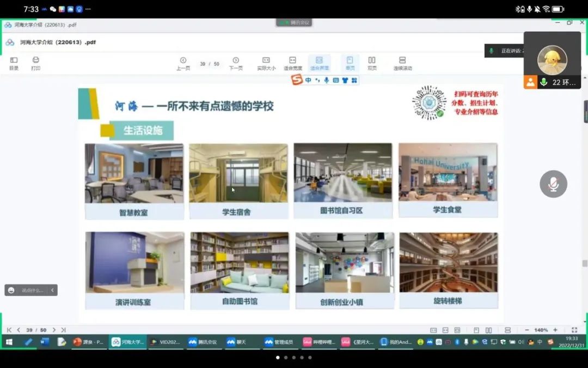
Task: Enable 连续滚动 continuous scrolling
Action: [x=402, y=63]
